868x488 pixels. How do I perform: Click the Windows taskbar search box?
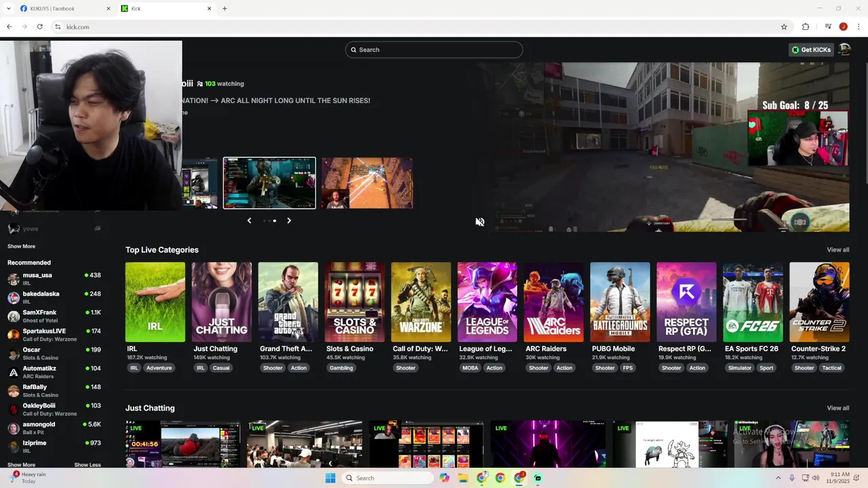click(x=387, y=478)
